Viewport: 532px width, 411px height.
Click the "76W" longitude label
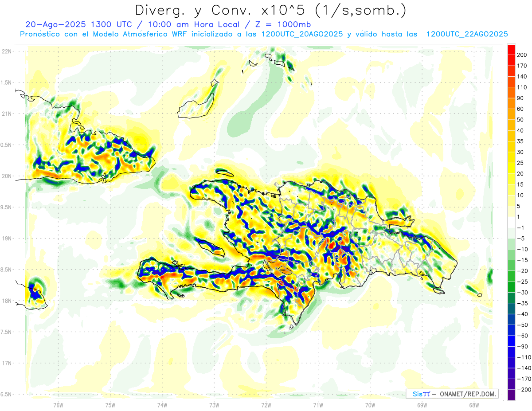[x=58, y=405]
